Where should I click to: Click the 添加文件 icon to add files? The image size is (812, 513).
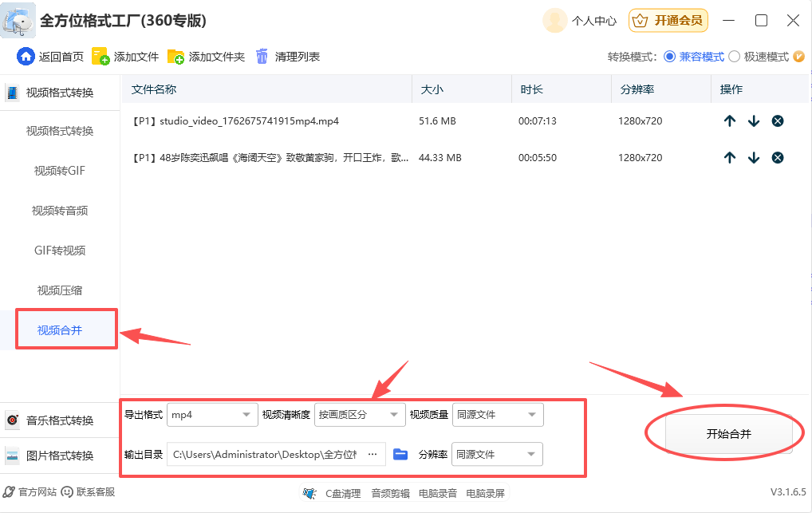(x=101, y=56)
